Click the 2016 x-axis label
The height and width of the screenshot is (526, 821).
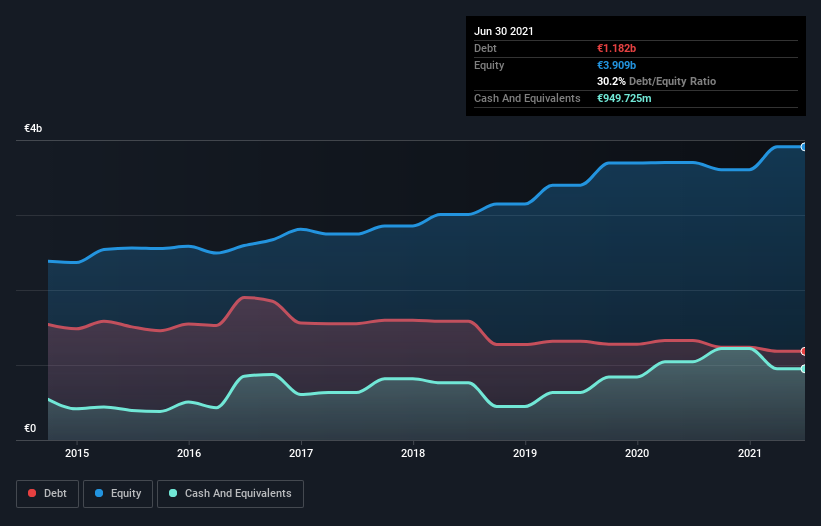pyautogui.click(x=189, y=453)
